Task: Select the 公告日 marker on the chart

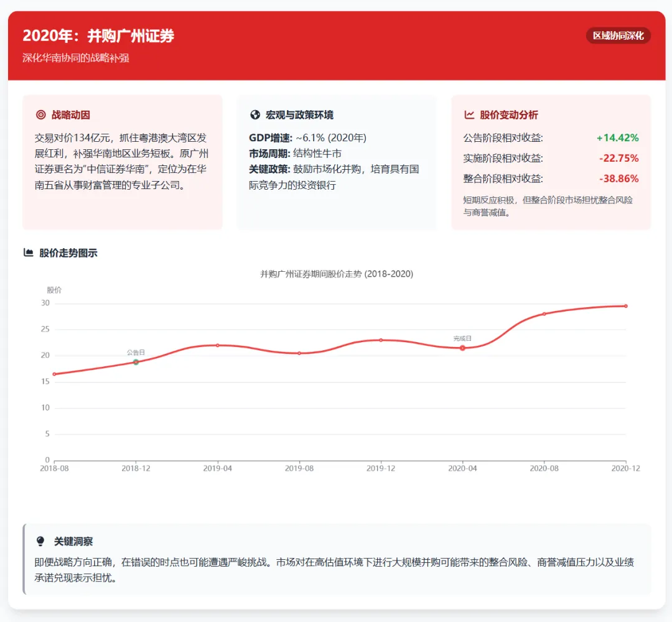Action: coord(136,362)
